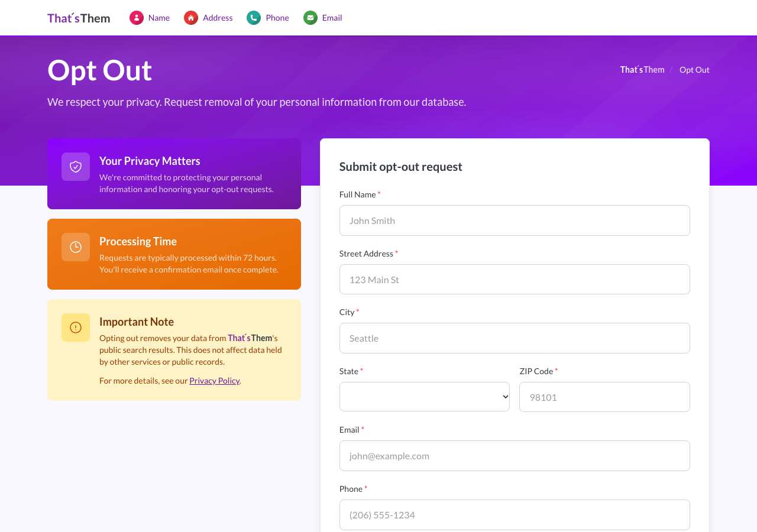Viewport: 757px width, 532px height.
Task: Click the exclamation icon beside Important Note
Action: 76,327
